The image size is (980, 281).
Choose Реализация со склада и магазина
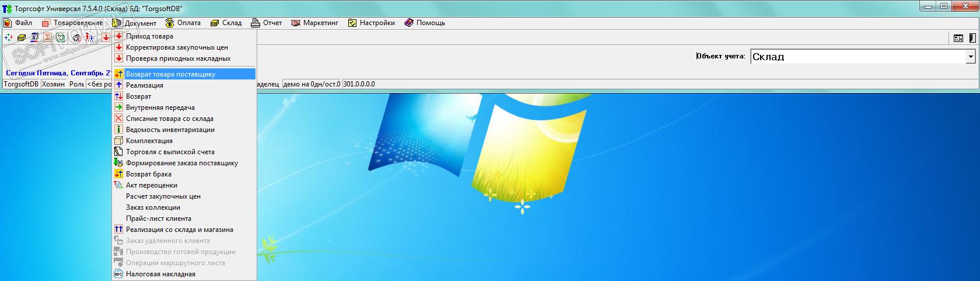[184, 230]
